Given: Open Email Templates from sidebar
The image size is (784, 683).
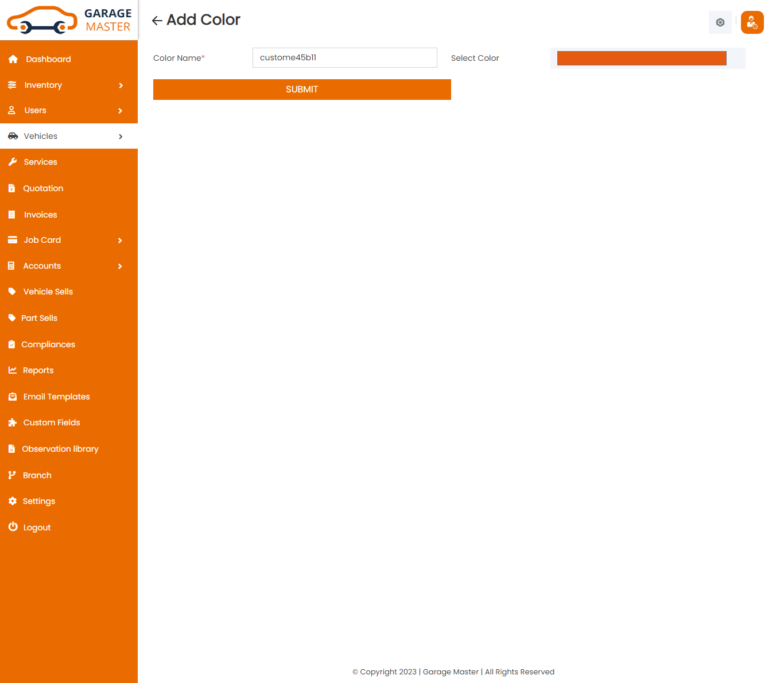Looking at the screenshot, I should click(56, 397).
